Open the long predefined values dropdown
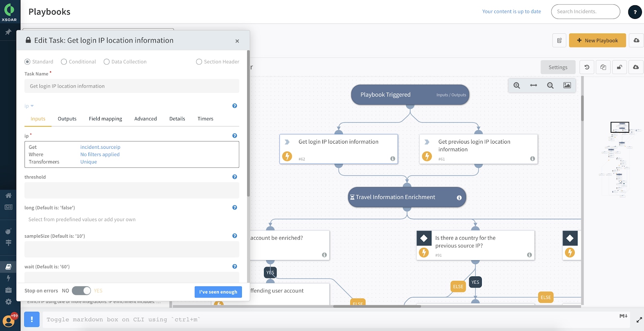Screen dimensions: 644x331 coord(132,220)
